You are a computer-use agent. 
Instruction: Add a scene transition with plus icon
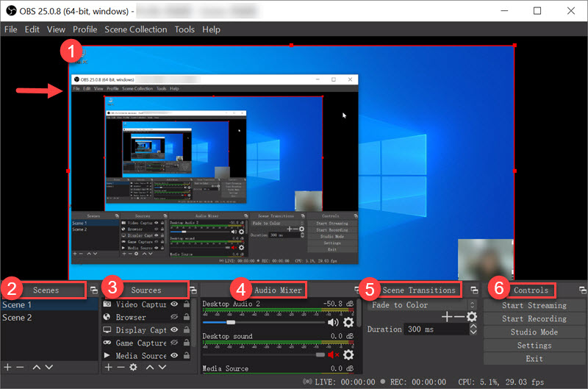coord(446,317)
